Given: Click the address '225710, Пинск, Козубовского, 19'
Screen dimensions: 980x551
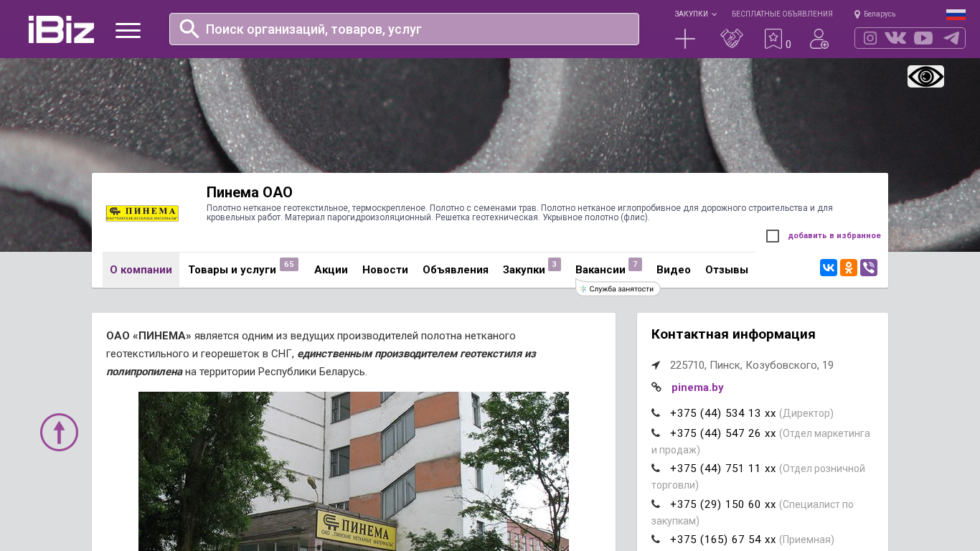Looking at the screenshot, I should (x=752, y=365).
